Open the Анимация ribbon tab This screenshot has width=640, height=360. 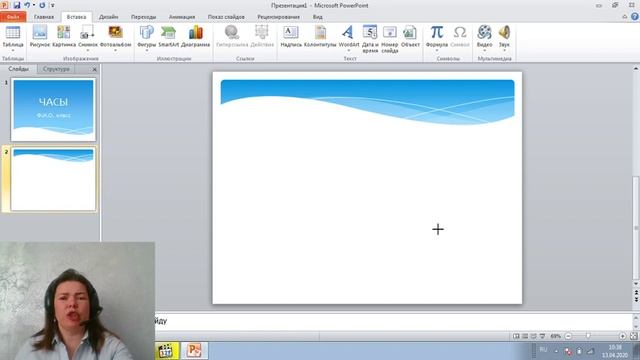pyautogui.click(x=182, y=17)
